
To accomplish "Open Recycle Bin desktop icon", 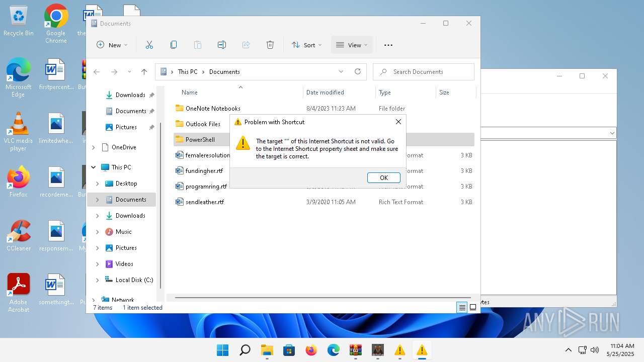I will [x=19, y=21].
